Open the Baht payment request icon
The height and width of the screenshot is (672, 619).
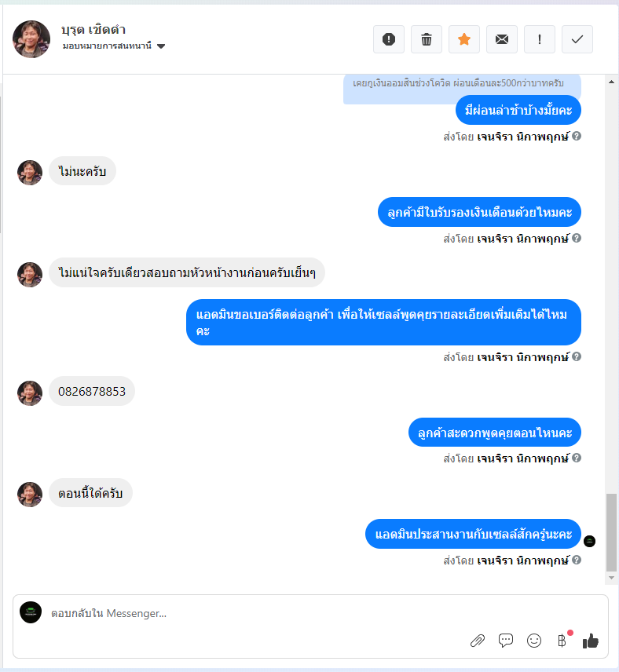pos(562,641)
